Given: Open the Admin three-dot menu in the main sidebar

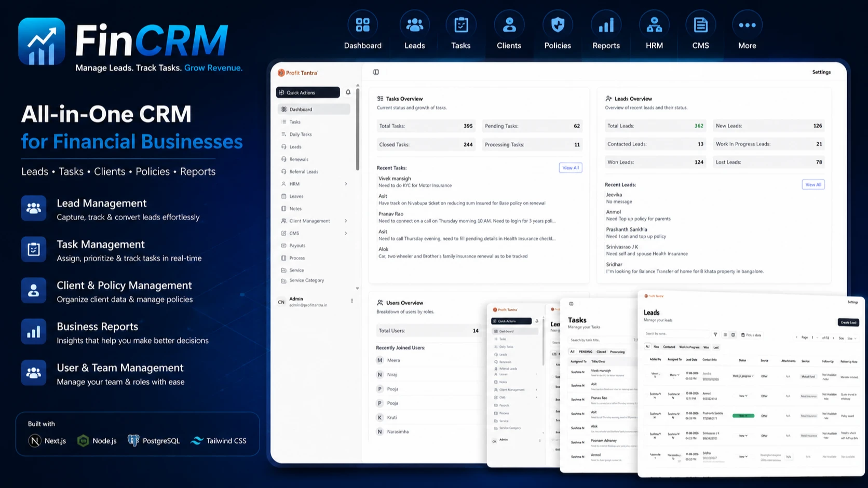Looking at the screenshot, I should pos(352,301).
